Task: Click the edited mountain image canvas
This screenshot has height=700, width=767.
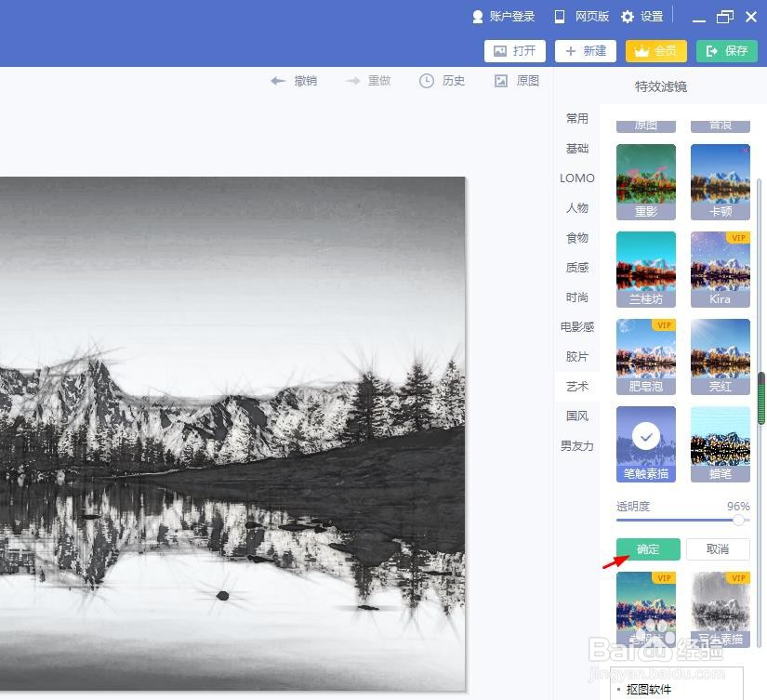Action: pos(232,433)
